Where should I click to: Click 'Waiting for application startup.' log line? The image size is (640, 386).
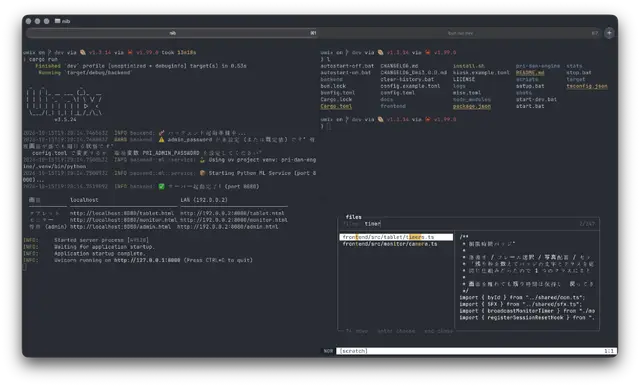[x=104, y=247]
